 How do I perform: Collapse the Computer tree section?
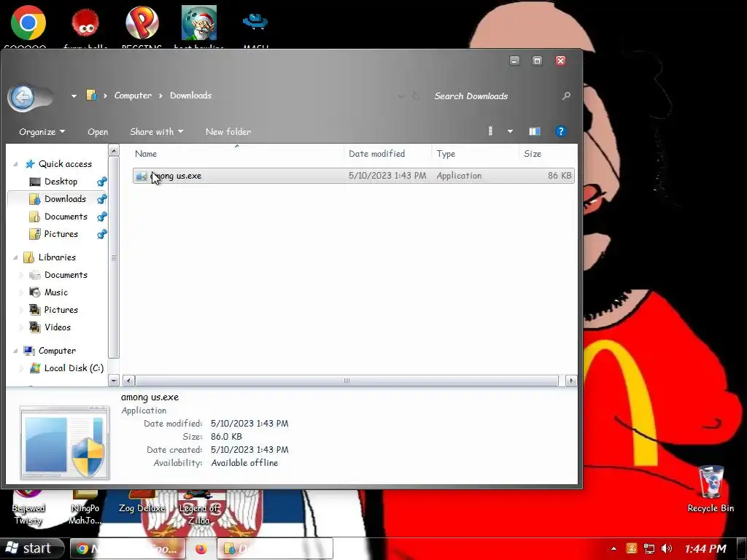[15, 351]
